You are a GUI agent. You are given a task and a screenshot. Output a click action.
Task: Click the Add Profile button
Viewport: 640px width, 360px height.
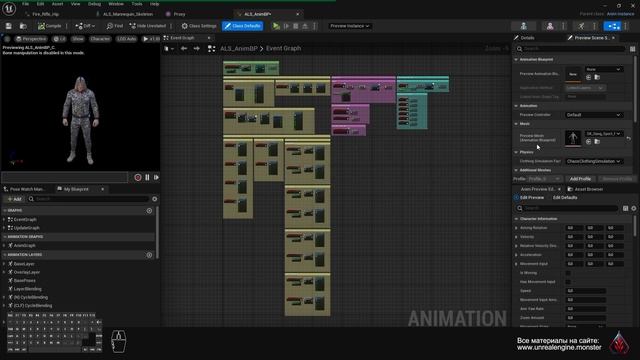580,179
